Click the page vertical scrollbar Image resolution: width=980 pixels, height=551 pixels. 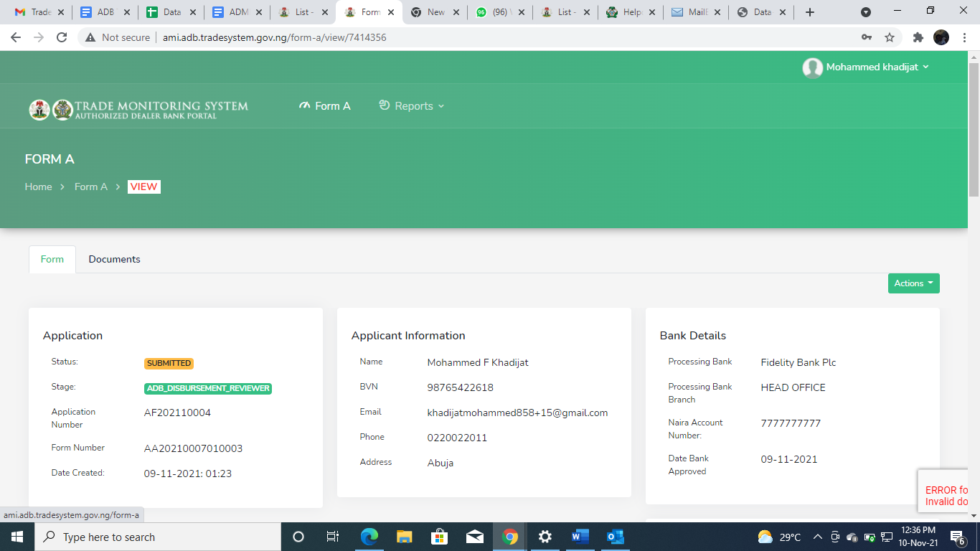[974, 129]
